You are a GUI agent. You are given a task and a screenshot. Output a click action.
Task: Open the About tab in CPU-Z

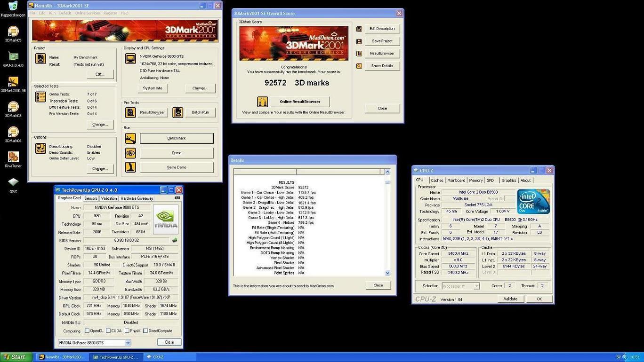525,181
